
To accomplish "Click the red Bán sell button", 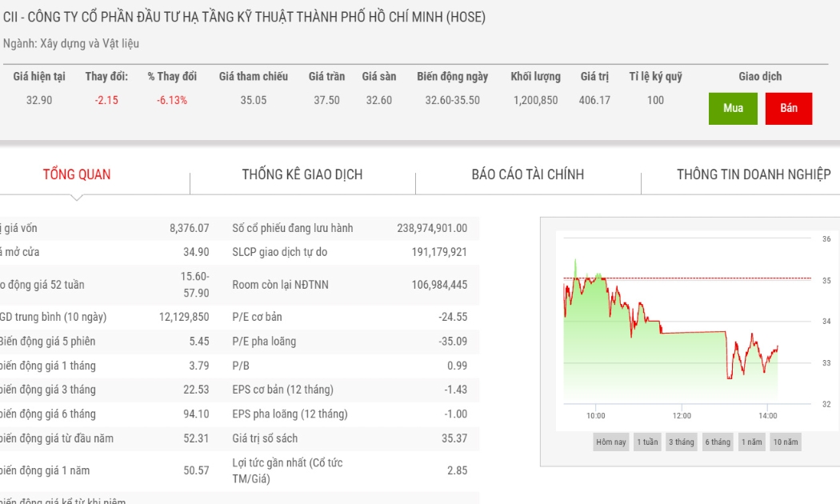I will (x=789, y=108).
